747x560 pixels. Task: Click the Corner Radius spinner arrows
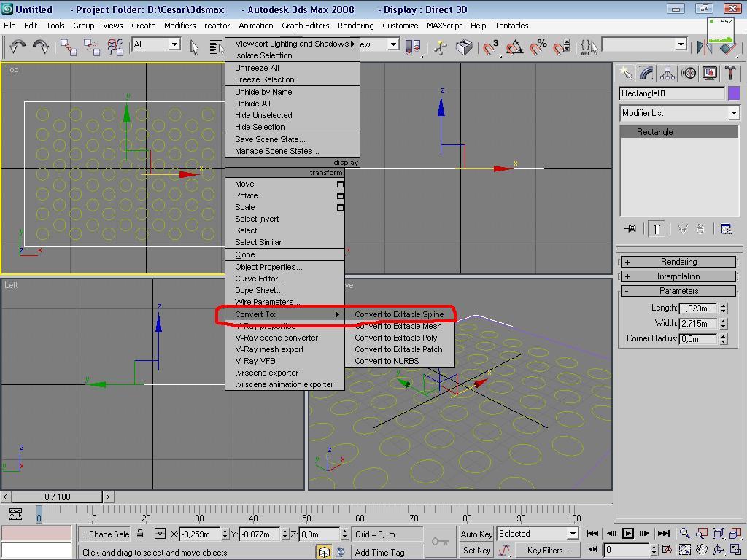coord(724,338)
